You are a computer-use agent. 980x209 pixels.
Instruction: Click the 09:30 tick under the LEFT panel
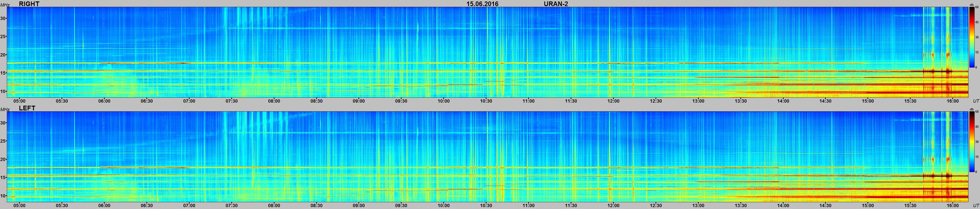pyautogui.click(x=401, y=205)
